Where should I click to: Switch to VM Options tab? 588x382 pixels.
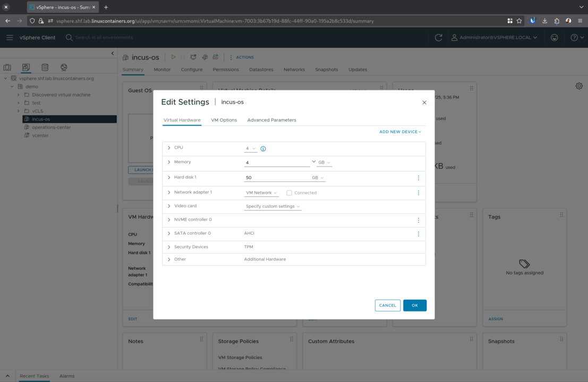click(224, 120)
